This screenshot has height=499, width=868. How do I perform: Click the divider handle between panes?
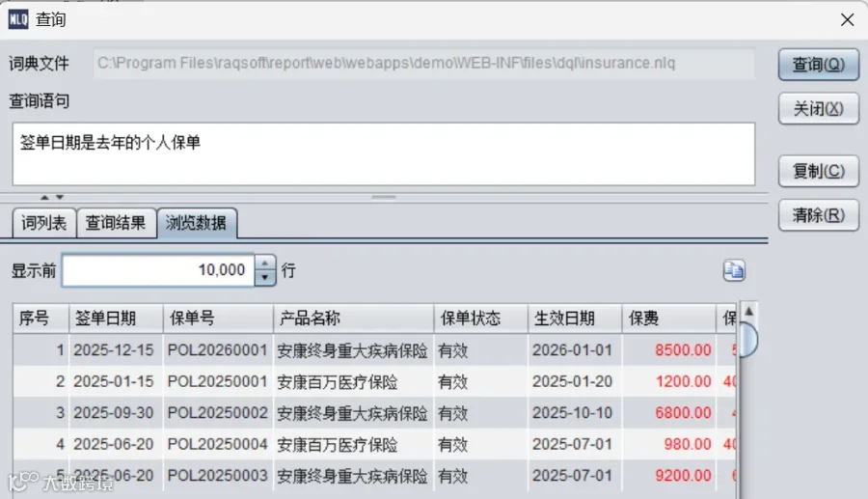point(384,197)
